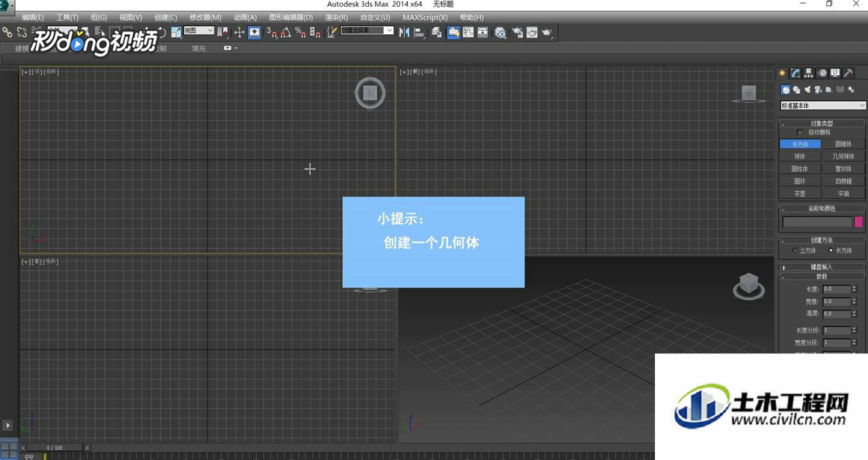Switch to the 填充 ribbon tab
The height and width of the screenshot is (460, 868).
[199, 48]
